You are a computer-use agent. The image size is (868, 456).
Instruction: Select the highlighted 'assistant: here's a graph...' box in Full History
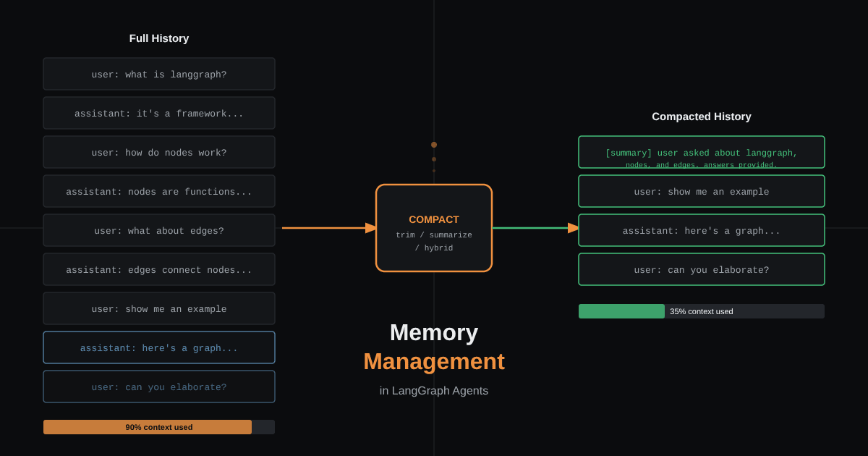pyautogui.click(x=159, y=347)
